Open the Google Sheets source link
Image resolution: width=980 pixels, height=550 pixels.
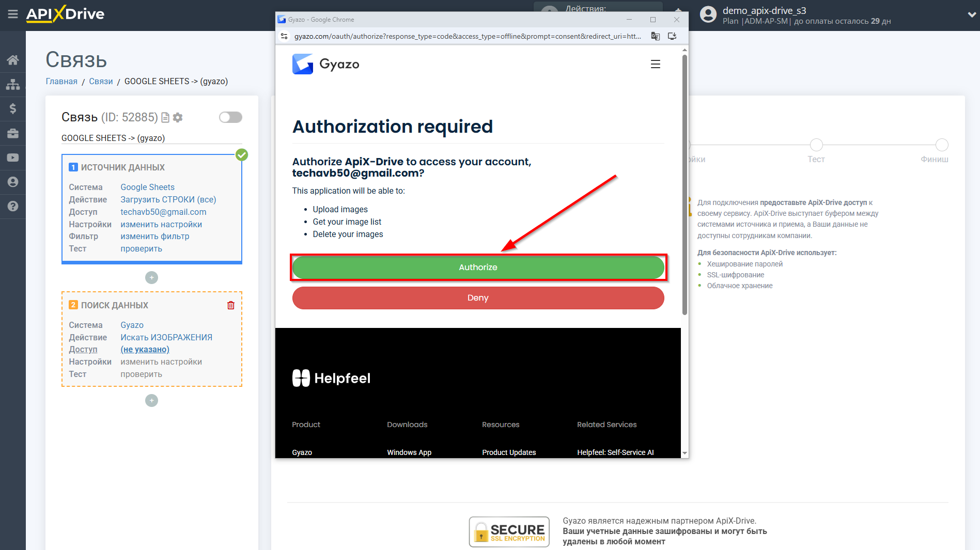tap(147, 187)
